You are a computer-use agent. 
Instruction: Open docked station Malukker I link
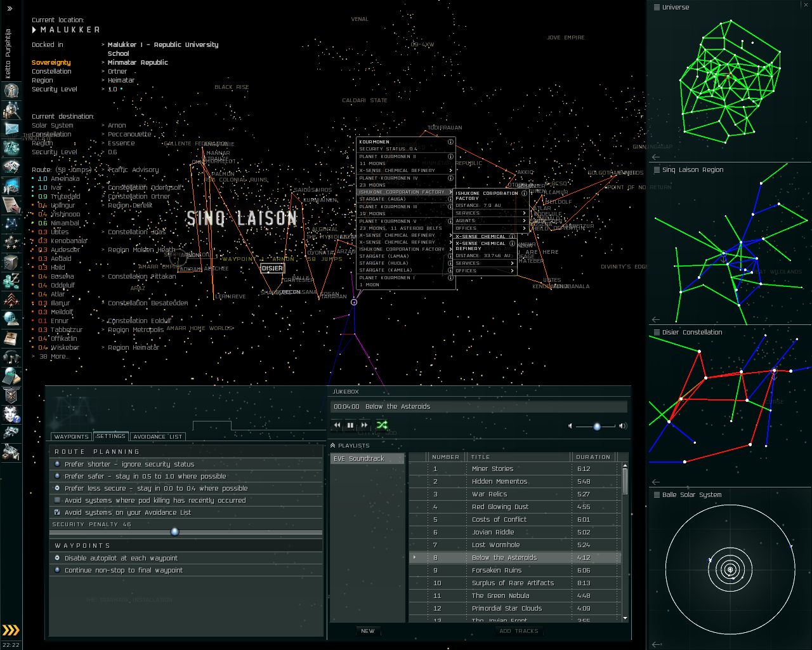click(x=163, y=49)
